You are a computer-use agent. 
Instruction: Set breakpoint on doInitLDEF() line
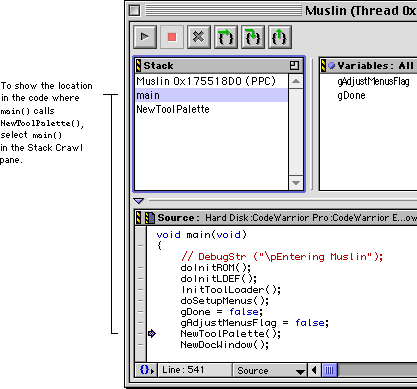pyautogui.click(x=140, y=279)
